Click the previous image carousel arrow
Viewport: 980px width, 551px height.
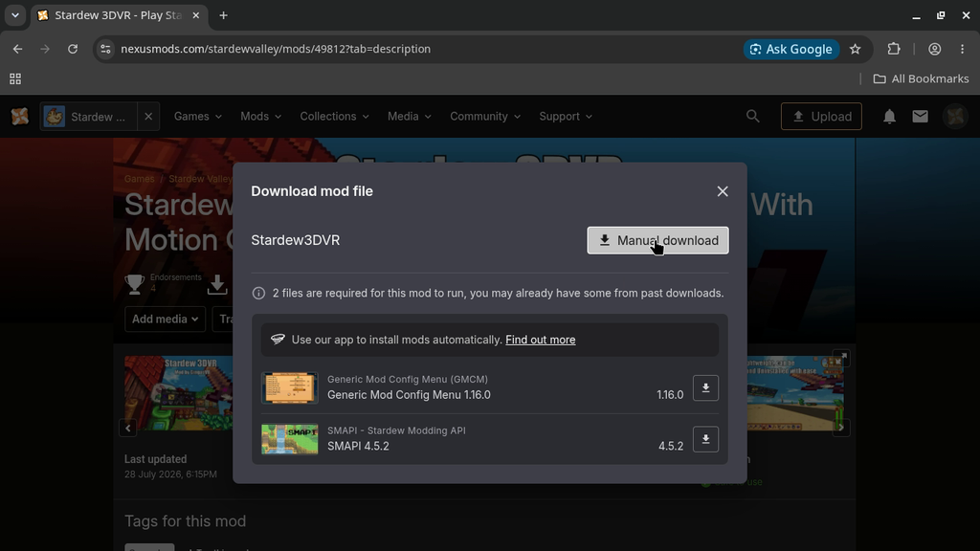point(128,428)
